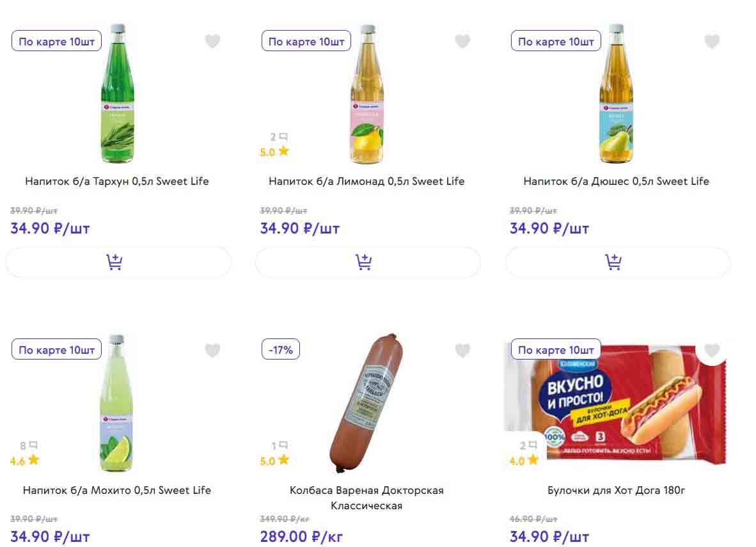Screen dimensions: 756x547
Task: Click the 4.0 star rating on buns
Action: click(x=524, y=461)
